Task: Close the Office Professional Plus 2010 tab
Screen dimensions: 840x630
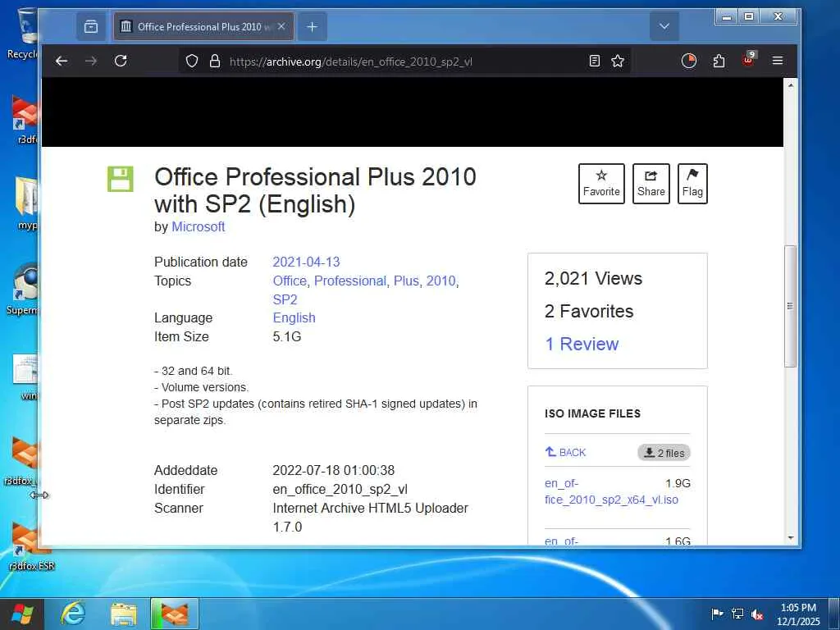Action: (x=281, y=26)
